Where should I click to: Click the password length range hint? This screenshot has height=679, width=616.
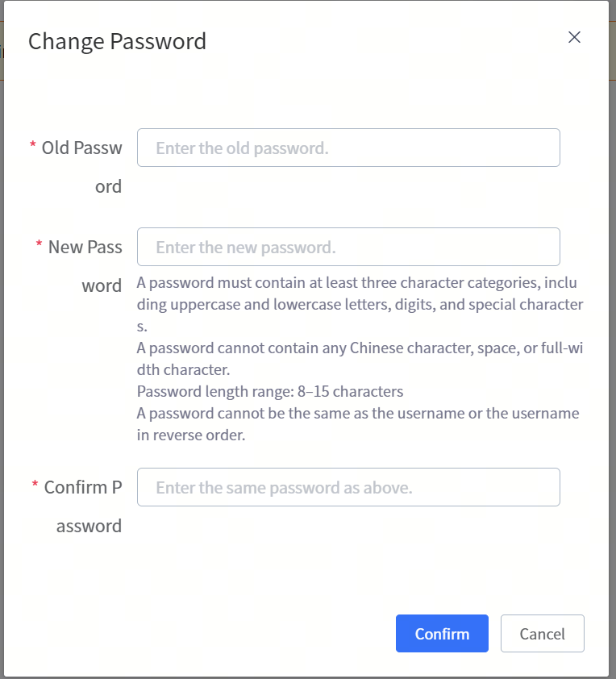tap(270, 392)
